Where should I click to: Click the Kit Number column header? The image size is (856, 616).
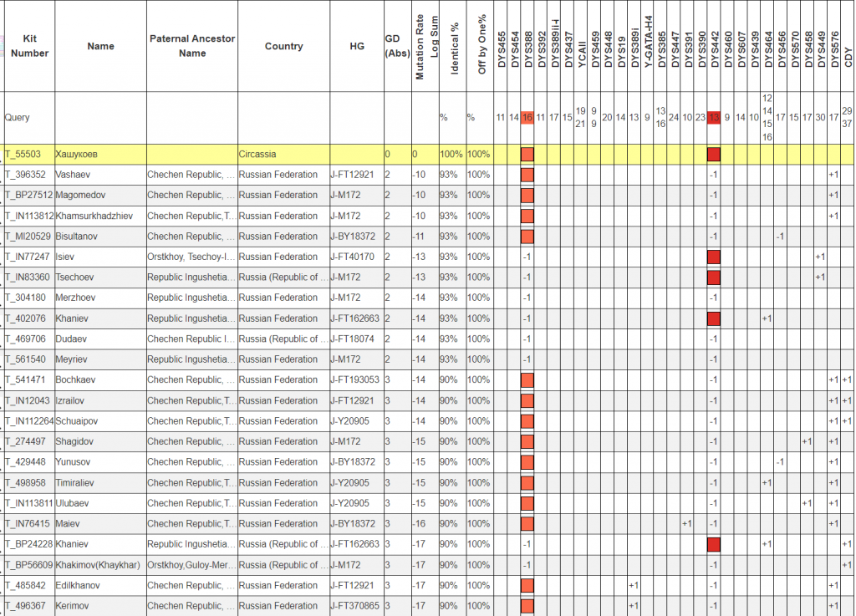pos(29,46)
